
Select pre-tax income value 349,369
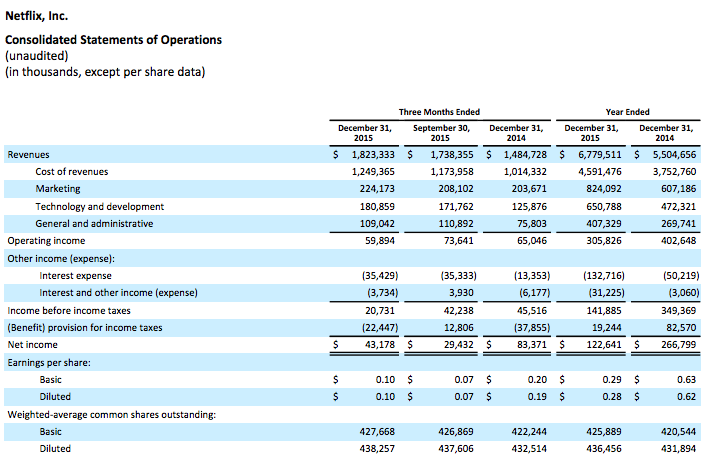point(678,311)
